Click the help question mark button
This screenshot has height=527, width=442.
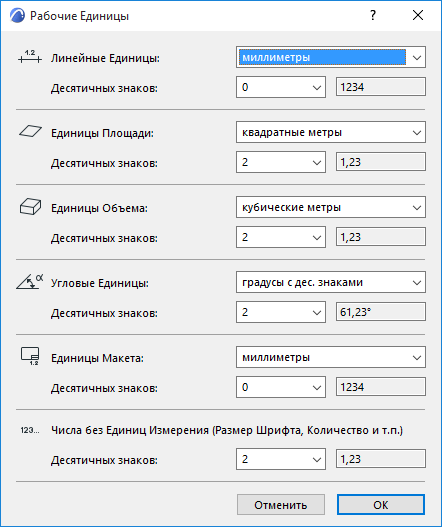(373, 15)
